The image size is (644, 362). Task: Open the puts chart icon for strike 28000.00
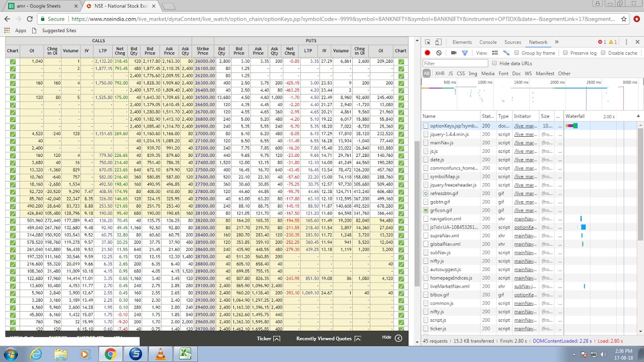tap(401, 206)
